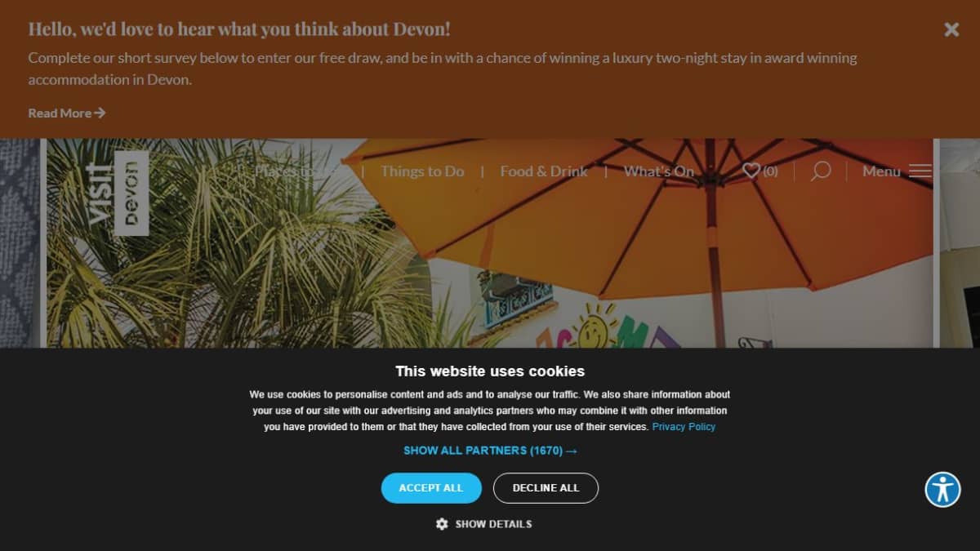980x551 pixels.
Task: Click the gear icon beside Show Details
Action: click(x=442, y=524)
